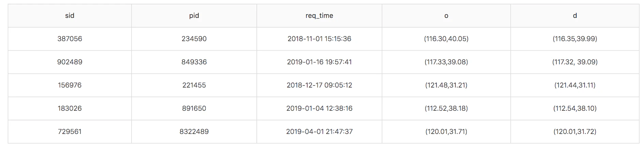Click timestamp 2019-01-16 19:57:41
Screen dimensions: 644x148
[319, 62]
